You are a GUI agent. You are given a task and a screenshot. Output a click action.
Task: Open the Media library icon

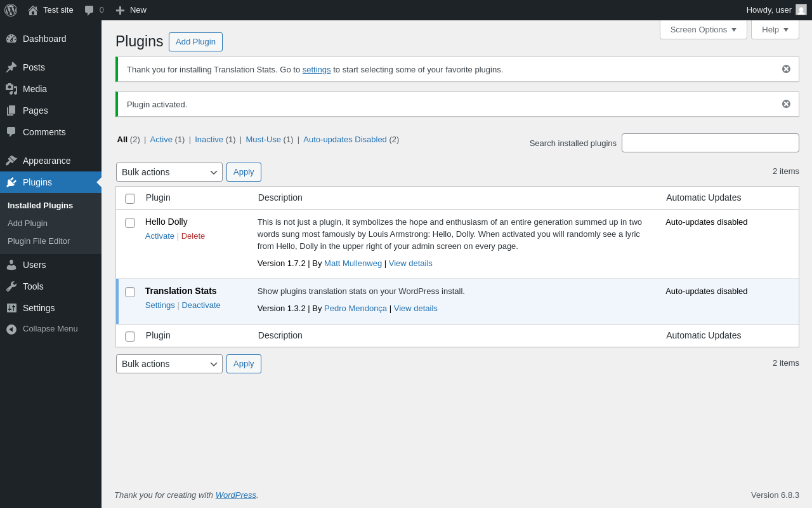[11, 89]
